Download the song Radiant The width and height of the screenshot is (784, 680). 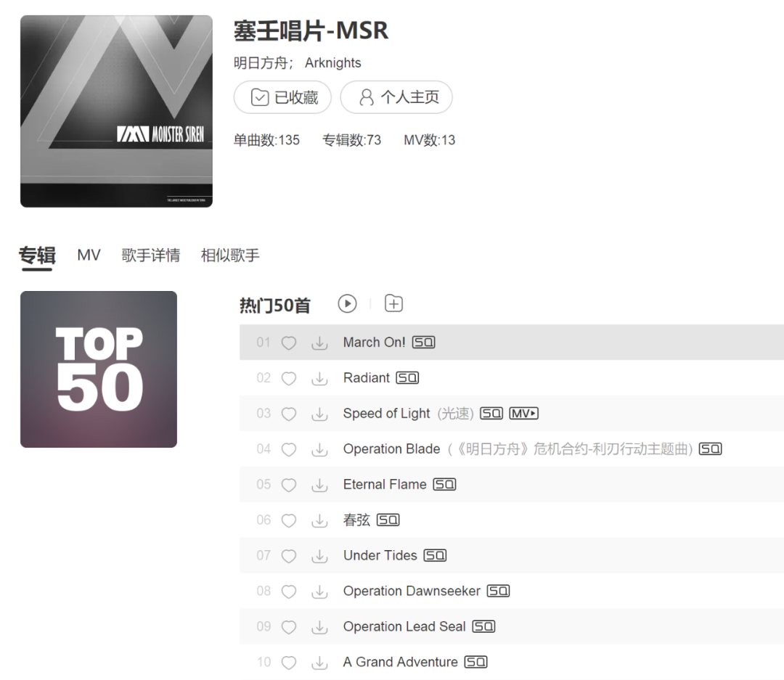(x=319, y=378)
